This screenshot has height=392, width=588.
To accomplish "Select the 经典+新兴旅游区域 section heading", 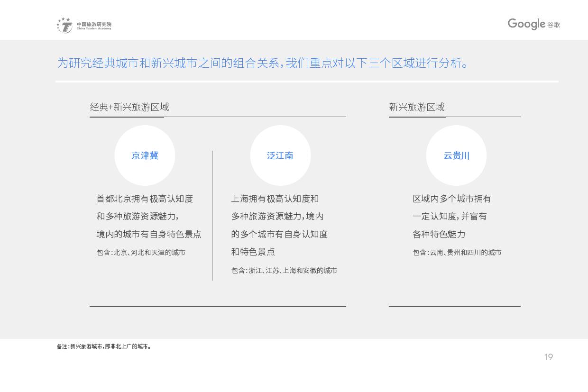I will coord(129,107).
